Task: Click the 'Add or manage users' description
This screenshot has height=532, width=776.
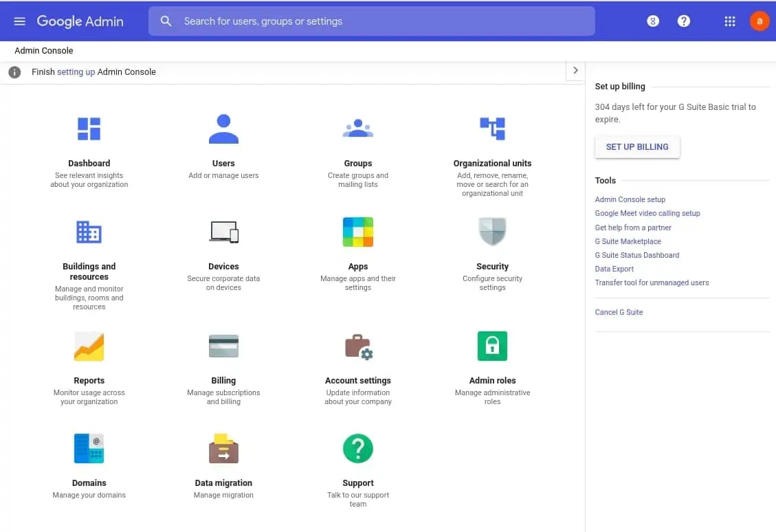Action: (x=223, y=176)
